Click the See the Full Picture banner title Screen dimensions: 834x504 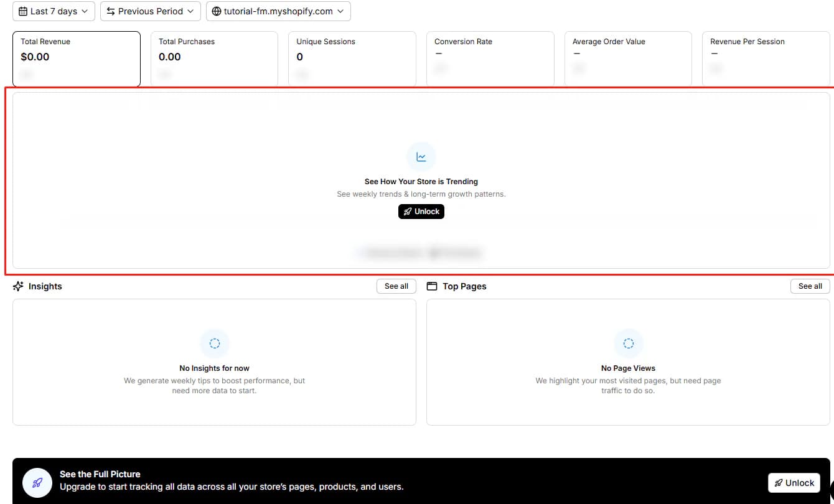(x=100, y=474)
